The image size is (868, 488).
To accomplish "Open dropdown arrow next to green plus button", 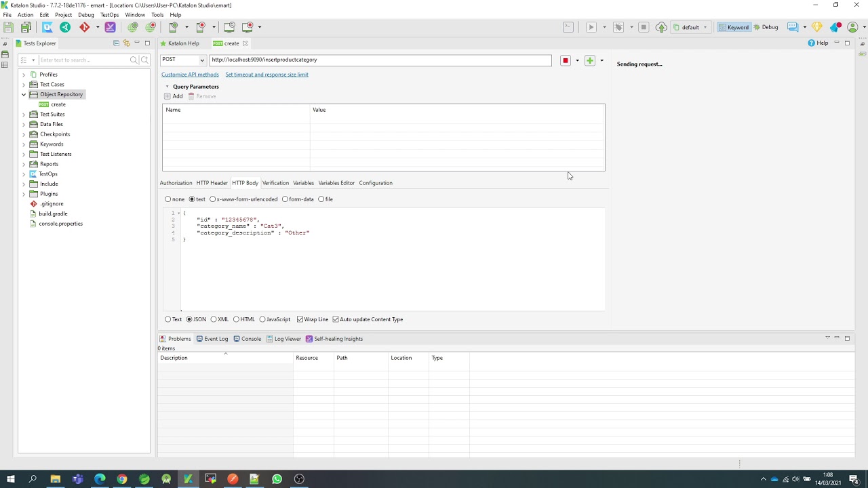I will click(601, 60).
